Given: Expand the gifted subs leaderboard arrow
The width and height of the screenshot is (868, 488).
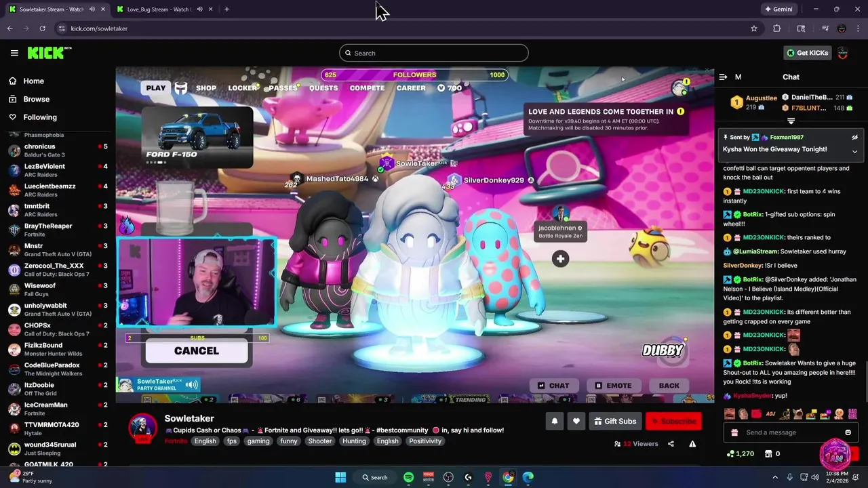Looking at the screenshot, I should coord(791,121).
